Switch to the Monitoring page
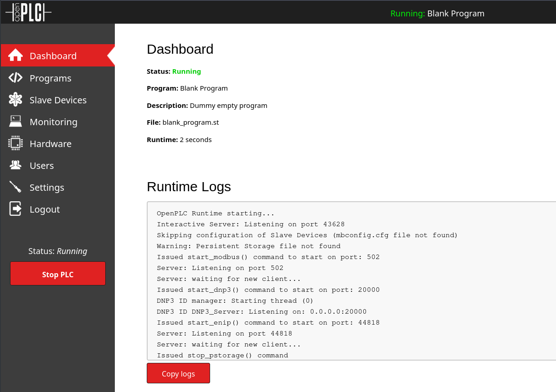The image size is (556, 392). 57,122
